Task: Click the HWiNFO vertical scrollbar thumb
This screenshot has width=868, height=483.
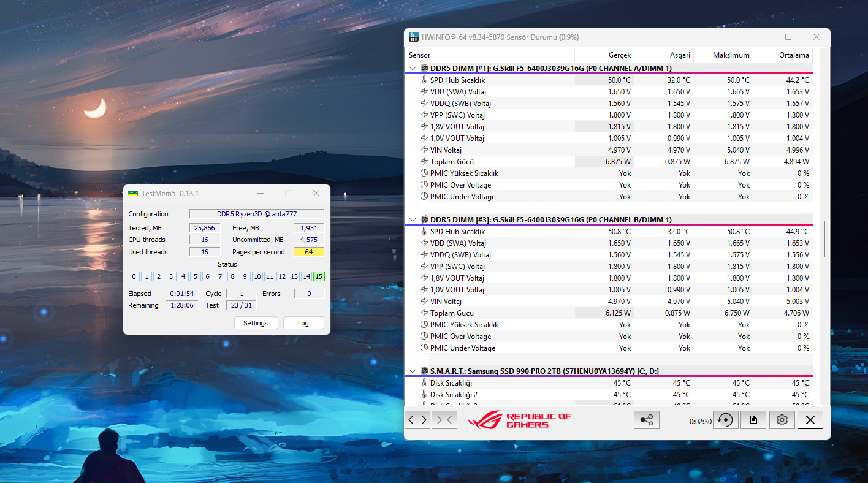Action: point(825,240)
